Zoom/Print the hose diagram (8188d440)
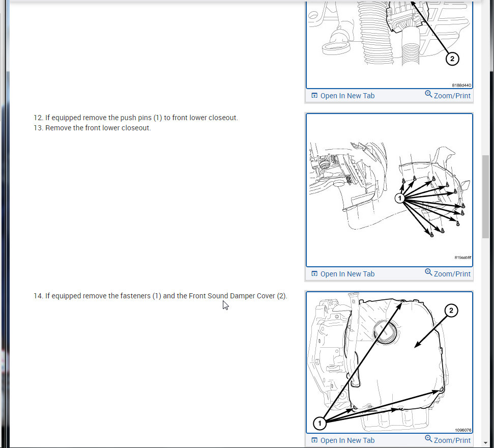The image size is (494, 448). point(448,95)
